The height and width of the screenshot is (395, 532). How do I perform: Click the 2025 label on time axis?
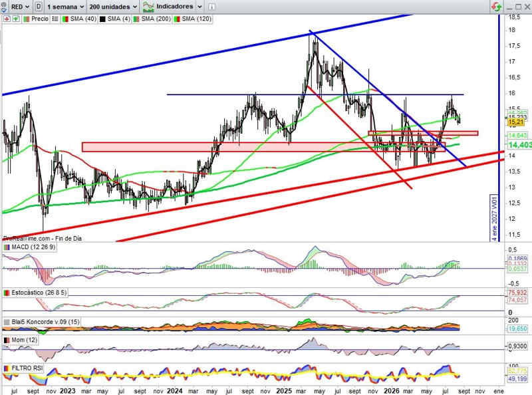284,391
